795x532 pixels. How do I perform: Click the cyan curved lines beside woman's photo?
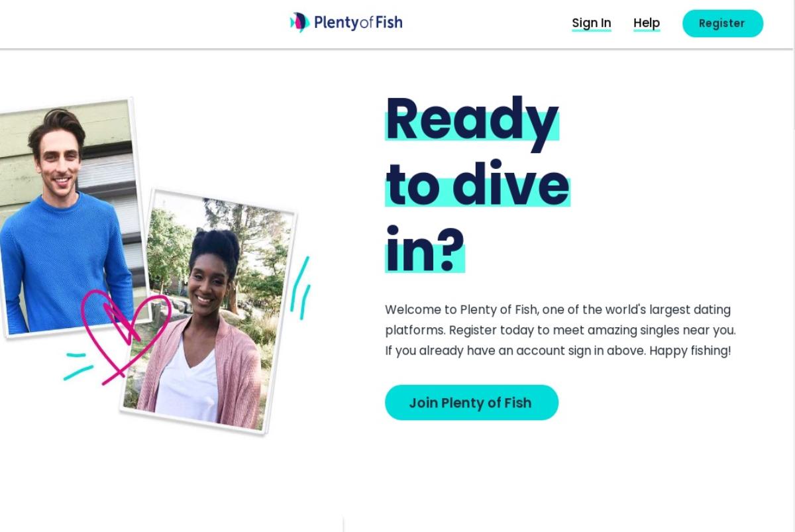300,287
